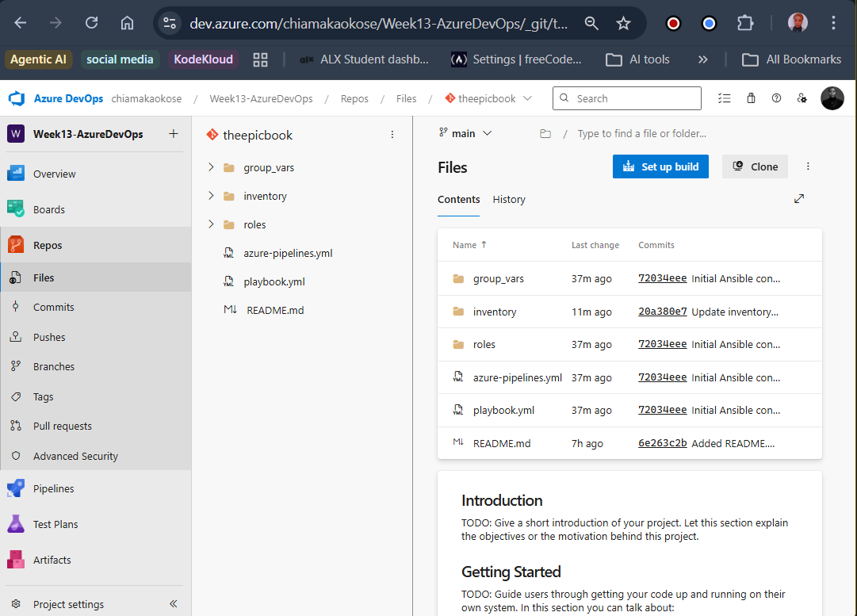The height and width of the screenshot is (616, 857).
Task: Open commit 6e263c2b link
Action: pos(662,443)
